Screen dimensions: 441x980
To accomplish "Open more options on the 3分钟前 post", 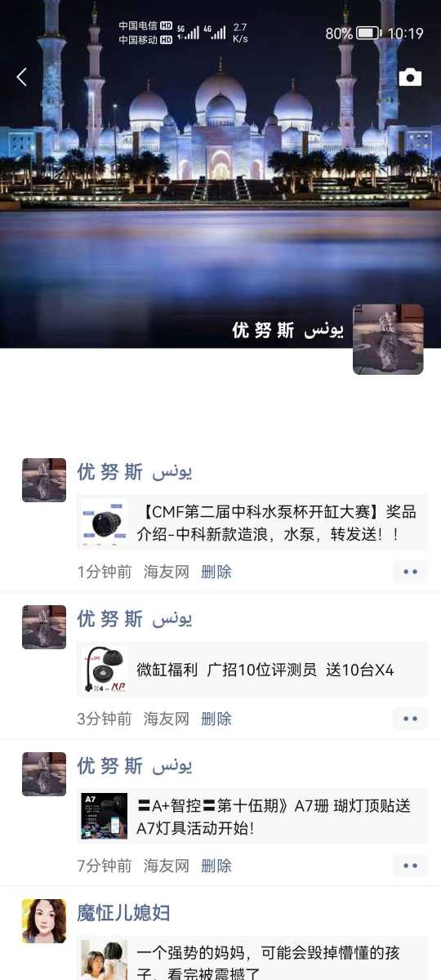I will pyautogui.click(x=410, y=719).
